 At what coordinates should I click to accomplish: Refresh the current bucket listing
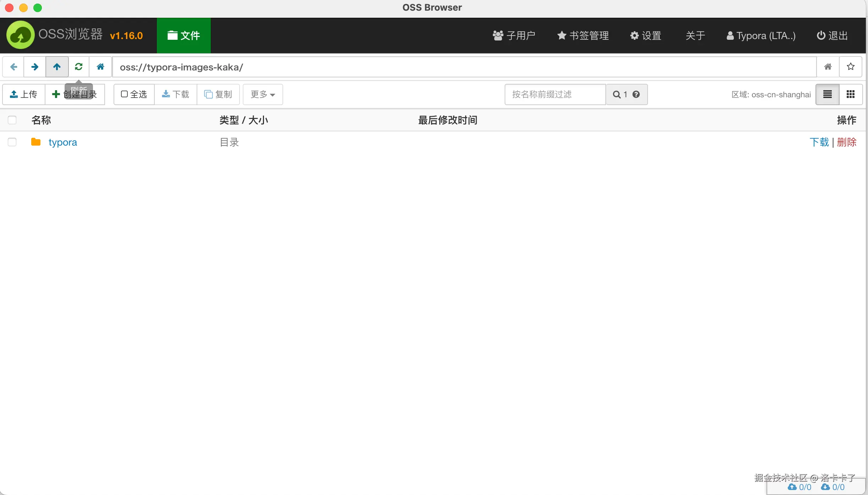click(x=79, y=67)
